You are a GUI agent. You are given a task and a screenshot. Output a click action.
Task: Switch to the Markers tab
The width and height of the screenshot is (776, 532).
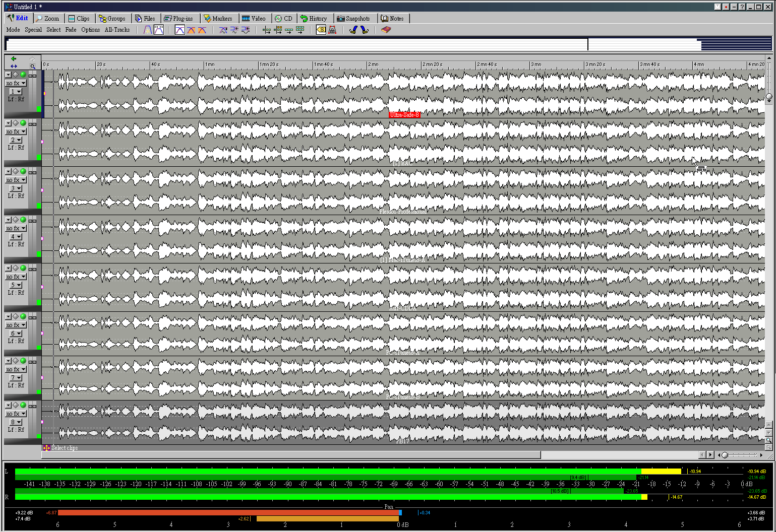tap(218, 19)
